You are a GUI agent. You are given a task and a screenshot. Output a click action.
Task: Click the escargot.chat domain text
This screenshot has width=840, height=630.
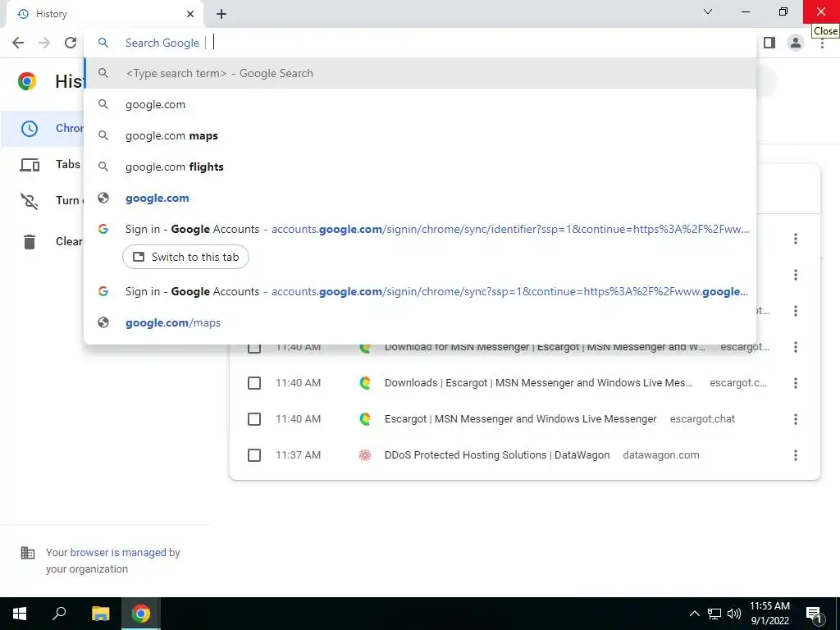[x=702, y=419]
